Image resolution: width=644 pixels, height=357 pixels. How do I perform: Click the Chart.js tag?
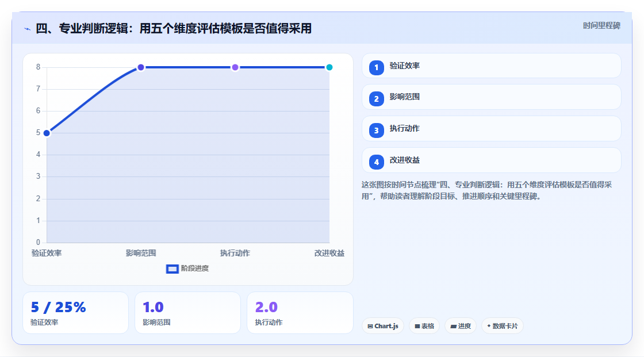(383, 326)
